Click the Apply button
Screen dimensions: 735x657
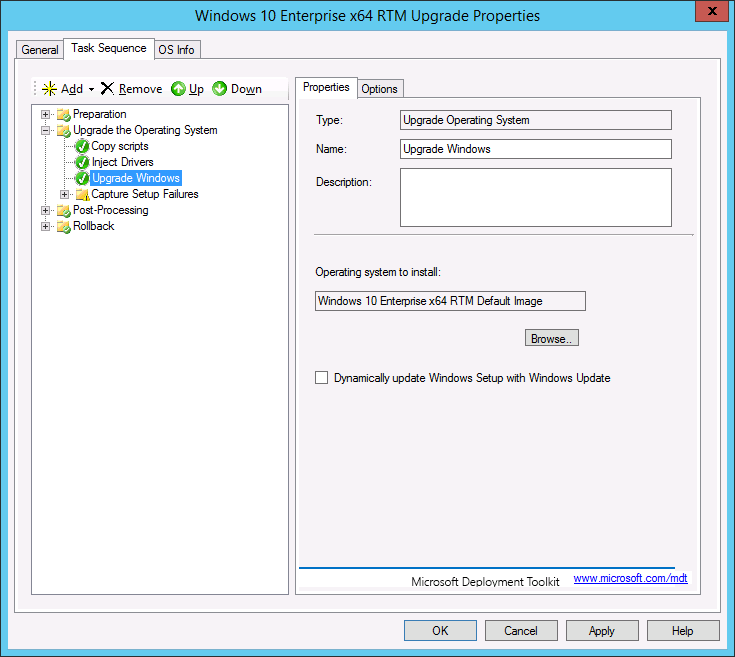click(x=602, y=631)
